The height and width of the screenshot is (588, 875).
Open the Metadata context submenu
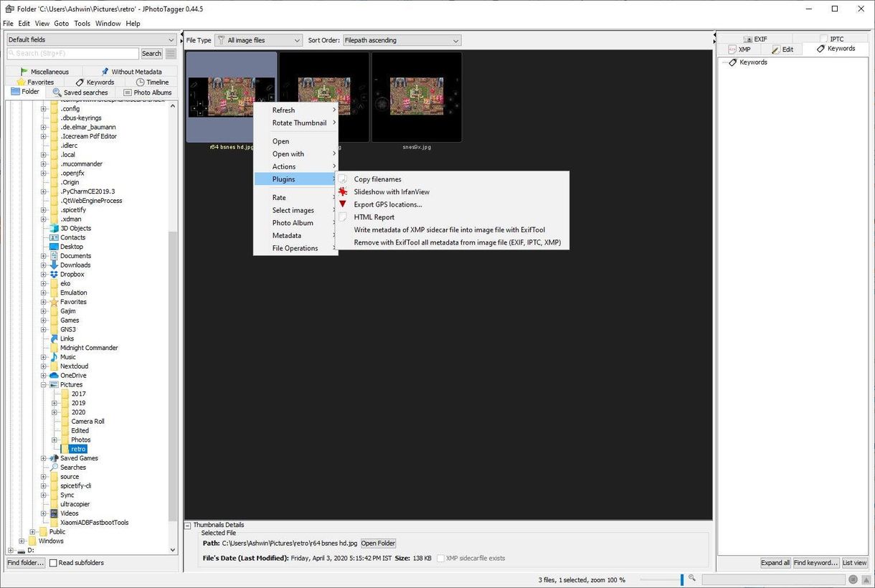tap(295, 236)
